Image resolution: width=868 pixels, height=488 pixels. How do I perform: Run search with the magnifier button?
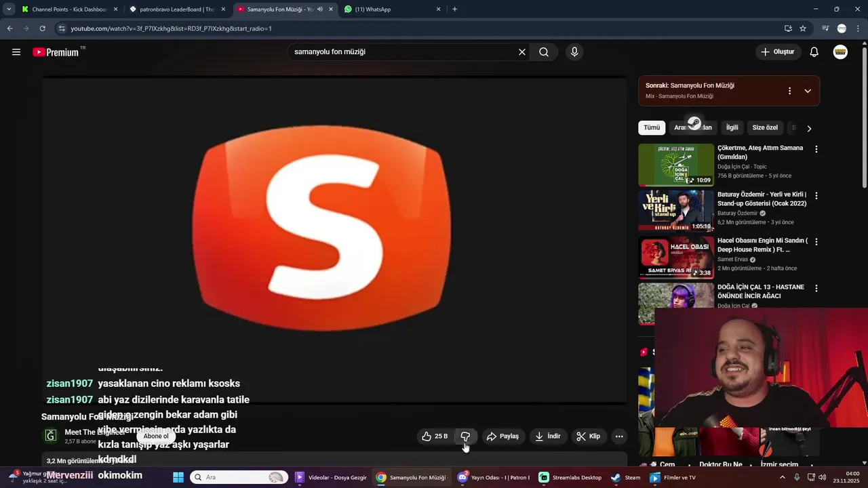[544, 52]
